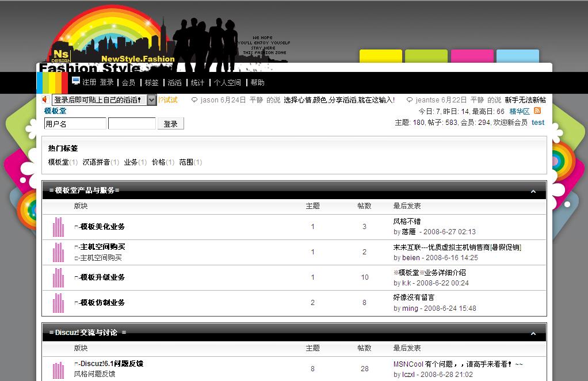Open the mood dropdown arrow

pyautogui.click(x=151, y=100)
